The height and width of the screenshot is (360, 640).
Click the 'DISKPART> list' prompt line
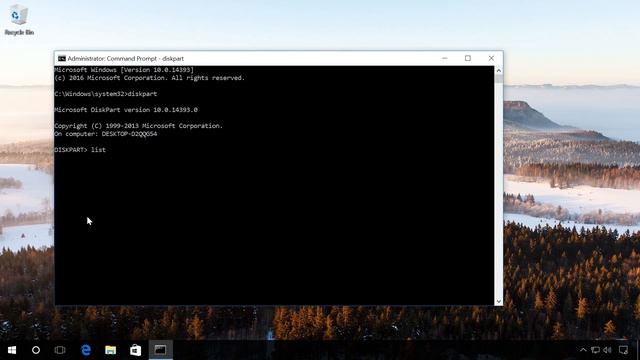[x=80, y=150]
